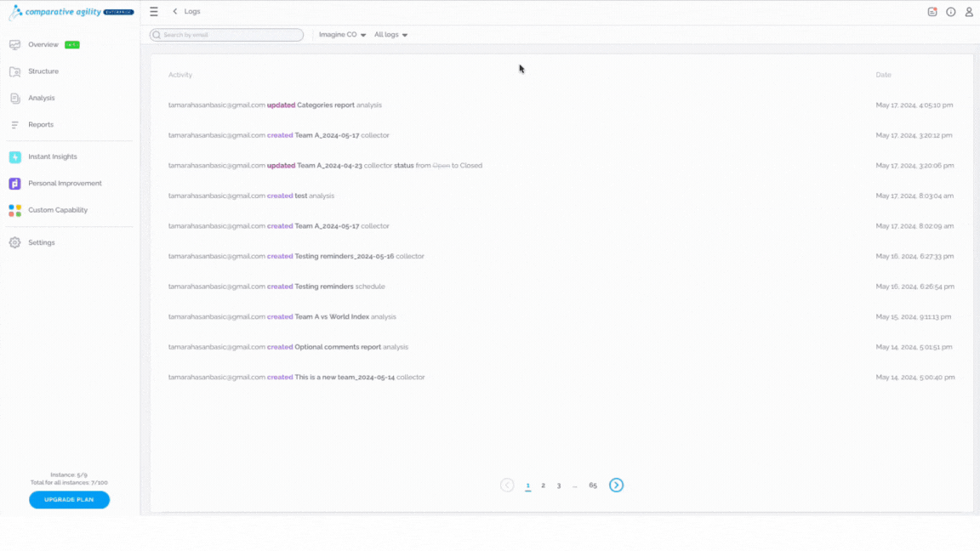This screenshot has height=551, width=980.
Task: Click Team A_2024-04-23 collector status entry
Action: (325, 166)
